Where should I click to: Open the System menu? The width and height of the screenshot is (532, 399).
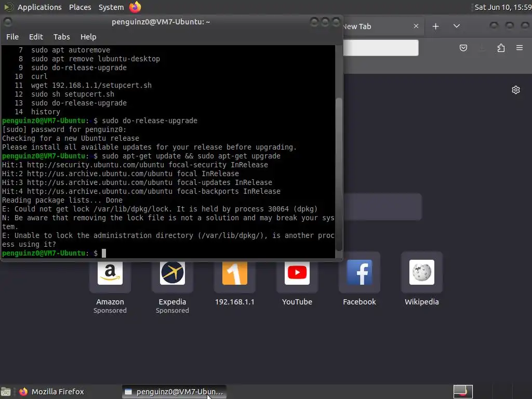click(x=111, y=7)
